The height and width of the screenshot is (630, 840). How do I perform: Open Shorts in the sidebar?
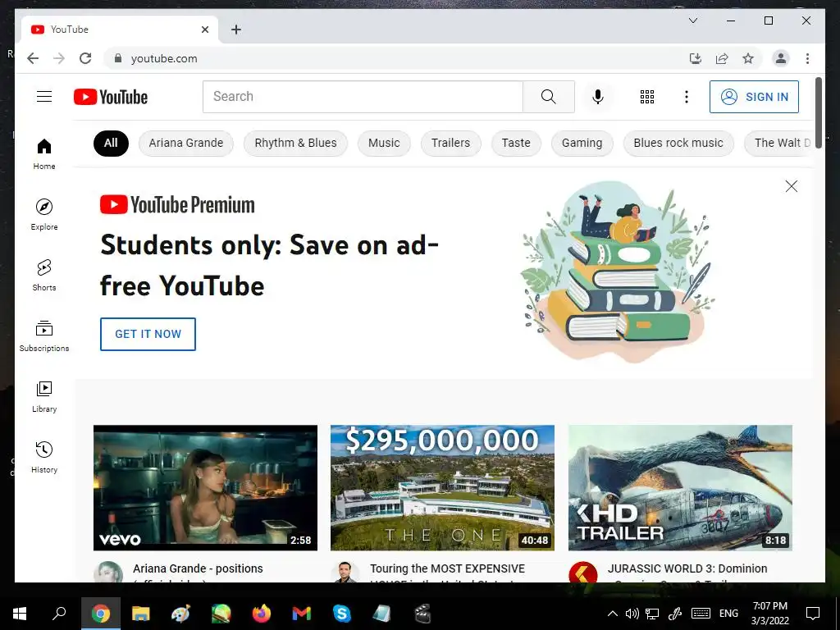[x=44, y=276]
